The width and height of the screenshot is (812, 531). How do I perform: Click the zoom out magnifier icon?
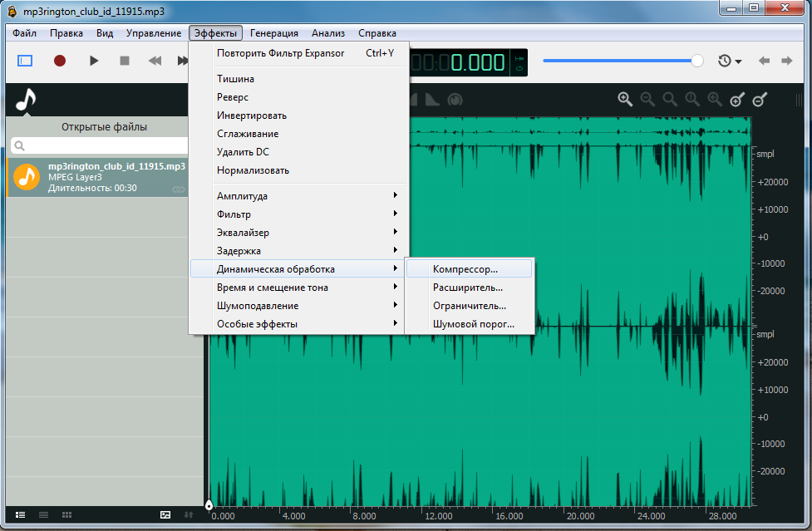click(647, 100)
